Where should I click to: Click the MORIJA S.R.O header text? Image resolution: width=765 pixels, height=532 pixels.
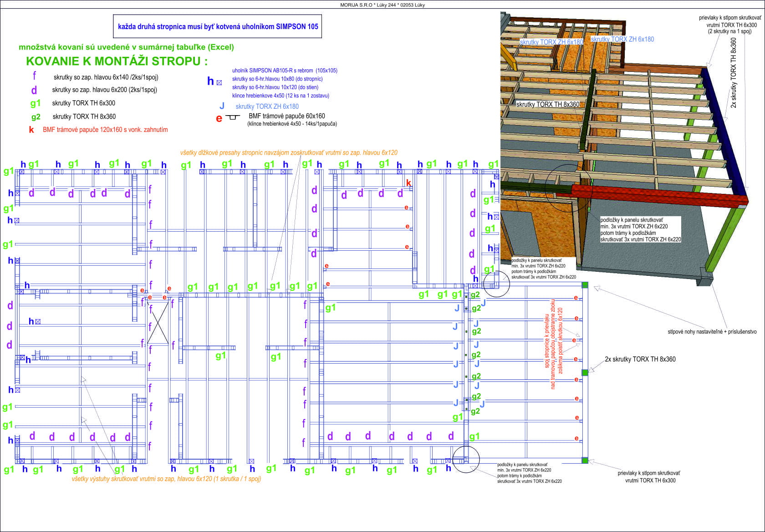pos(382,5)
